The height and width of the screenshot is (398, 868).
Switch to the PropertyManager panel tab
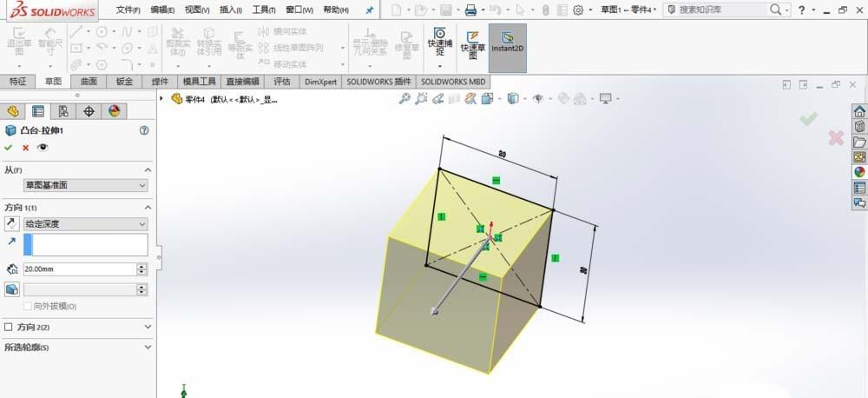click(37, 111)
